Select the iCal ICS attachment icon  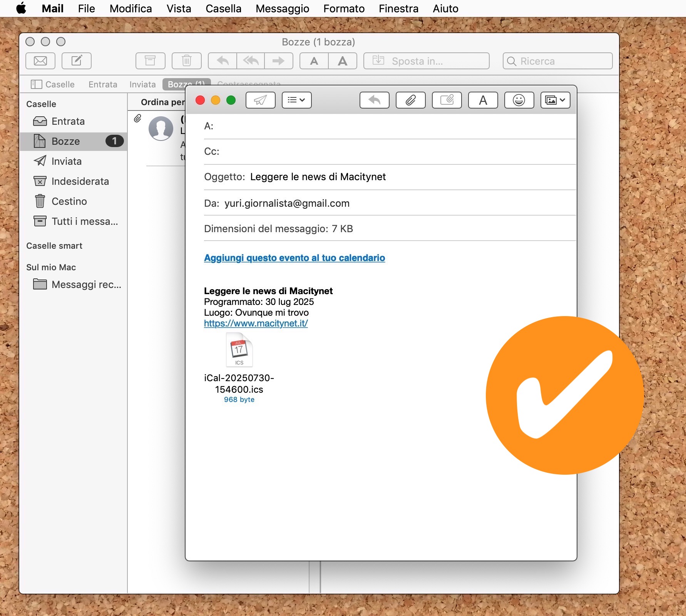tap(239, 350)
